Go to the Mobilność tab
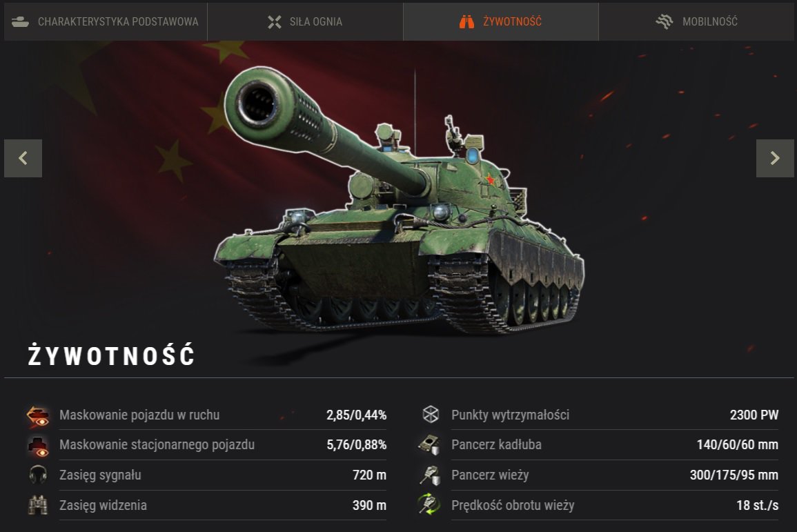 click(x=696, y=21)
